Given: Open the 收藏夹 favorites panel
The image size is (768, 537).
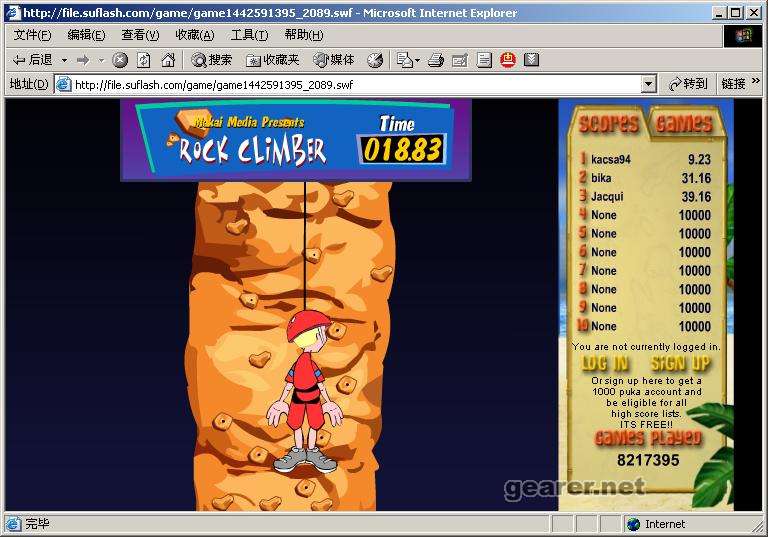Looking at the screenshot, I should pos(272,60).
